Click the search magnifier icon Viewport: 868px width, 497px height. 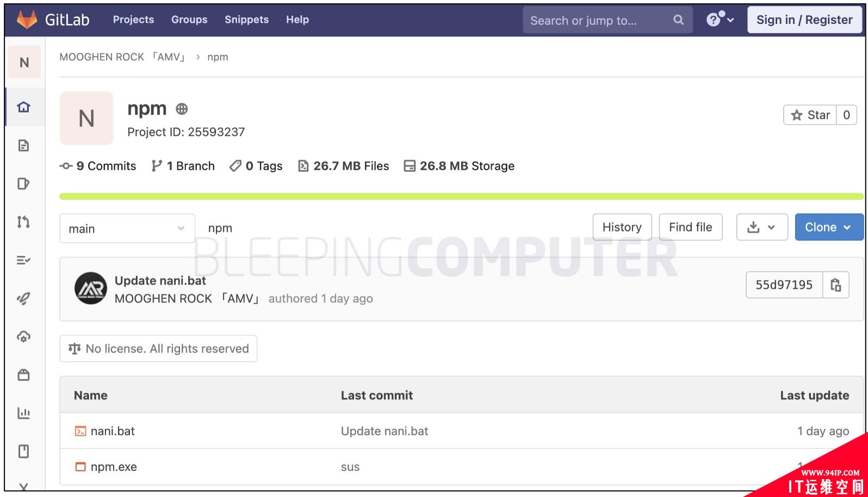[678, 20]
